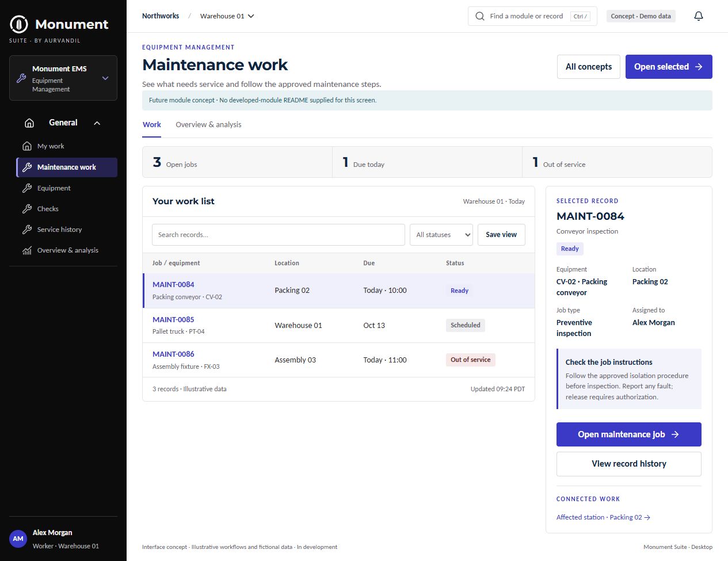Screen dimensions: 728x561
Task: Click Alex Morgan user profile name
Action: (52, 533)
